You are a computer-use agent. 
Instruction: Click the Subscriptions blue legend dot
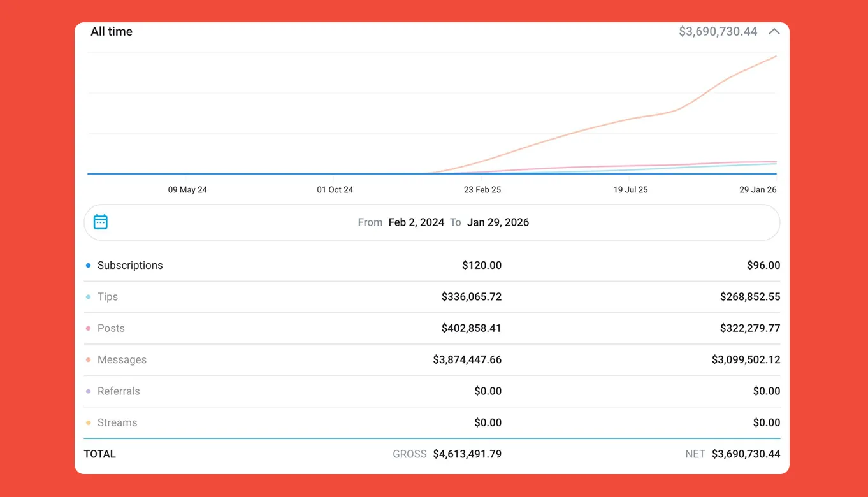click(x=89, y=266)
